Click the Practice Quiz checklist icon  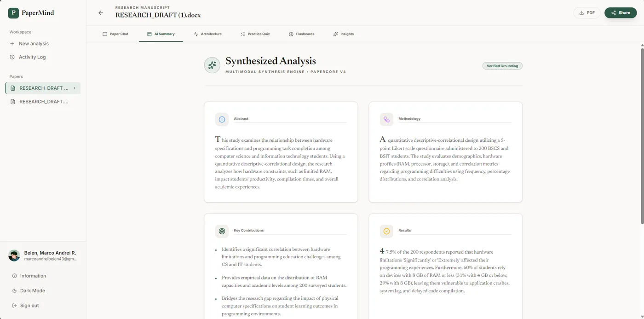pyautogui.click(x=243, y=34)
